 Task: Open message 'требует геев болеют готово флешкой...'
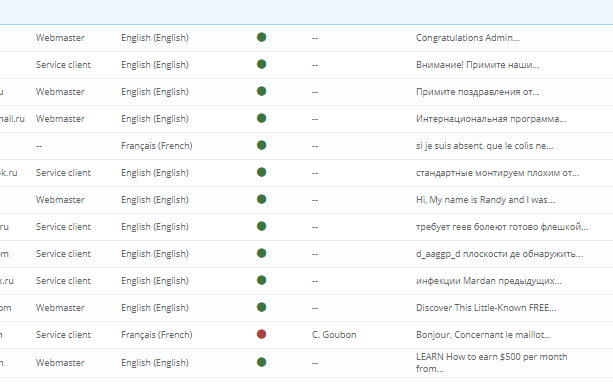[x=502, y=227]
